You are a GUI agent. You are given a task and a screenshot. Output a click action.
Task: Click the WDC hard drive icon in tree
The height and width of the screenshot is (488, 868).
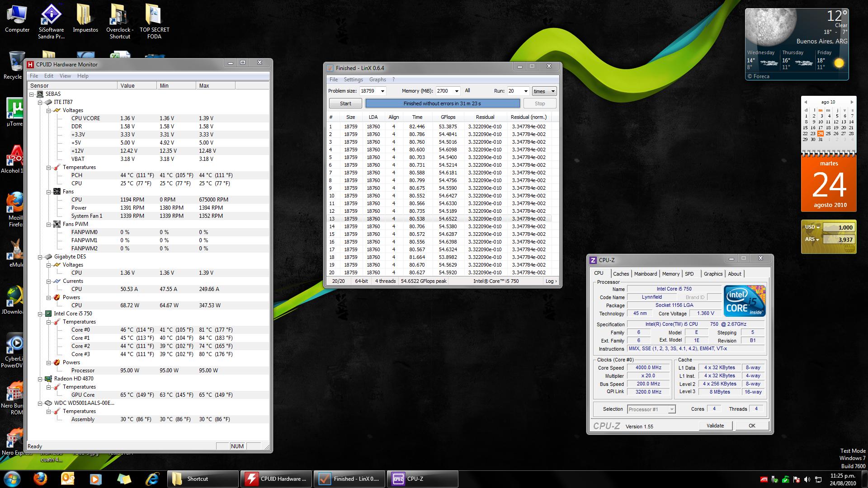[x=48, y=403]
